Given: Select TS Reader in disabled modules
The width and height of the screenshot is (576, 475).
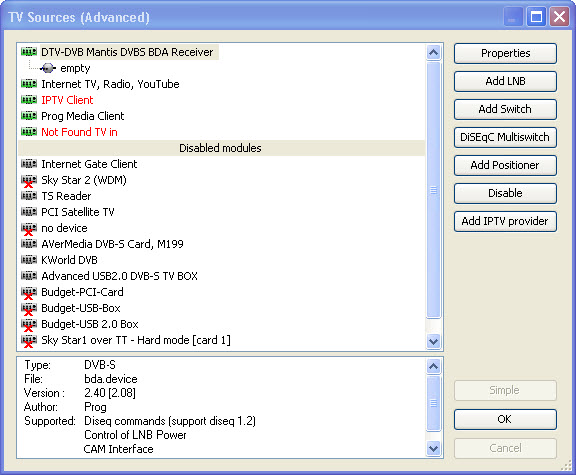Looking at the screenshot, I should 66,196.
